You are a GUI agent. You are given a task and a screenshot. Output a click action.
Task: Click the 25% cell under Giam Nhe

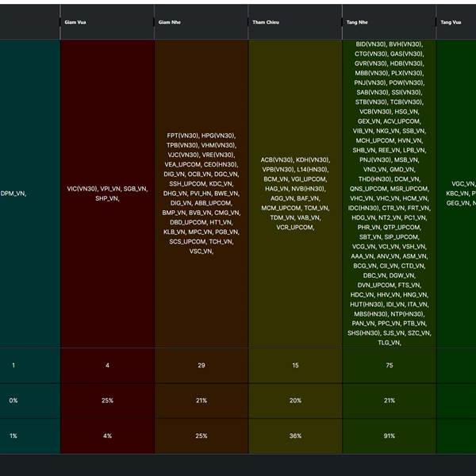tap(202, 436)
